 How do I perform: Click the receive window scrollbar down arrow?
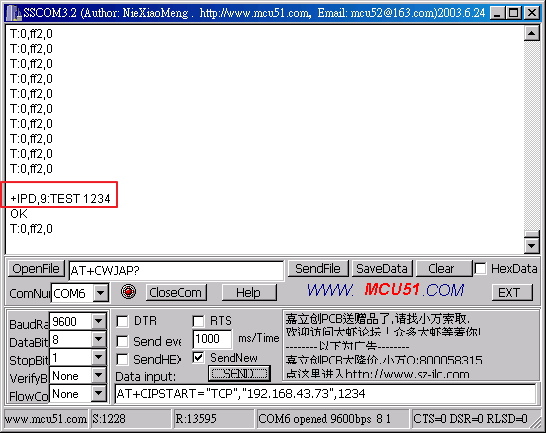(532, 245)
